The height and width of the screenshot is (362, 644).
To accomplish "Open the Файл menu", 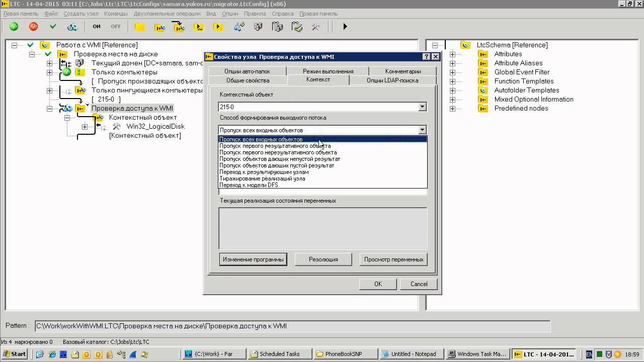I will click(51, 14).
